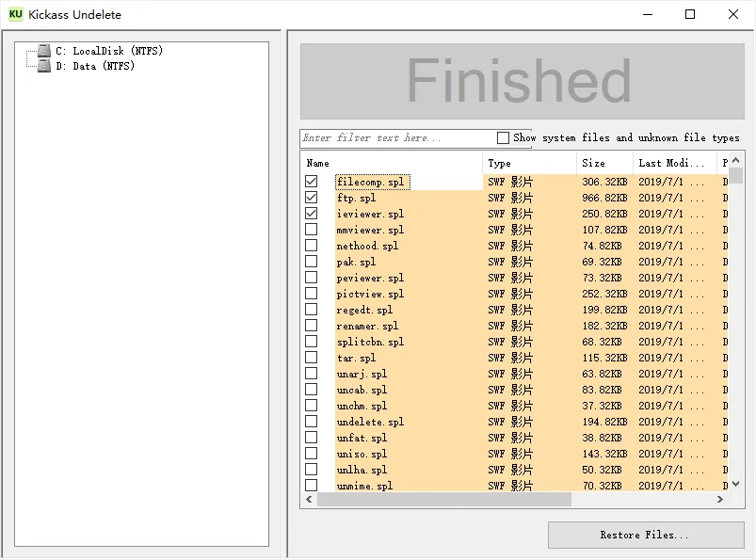Click the vertical scrollbar up arrow
The image size is (756, 560).
(735, 160)
